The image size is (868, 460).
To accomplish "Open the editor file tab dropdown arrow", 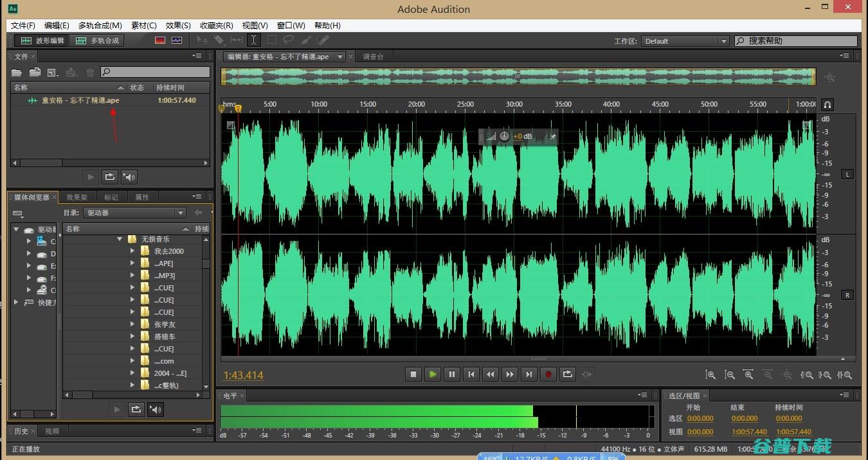I will point(340,57).
